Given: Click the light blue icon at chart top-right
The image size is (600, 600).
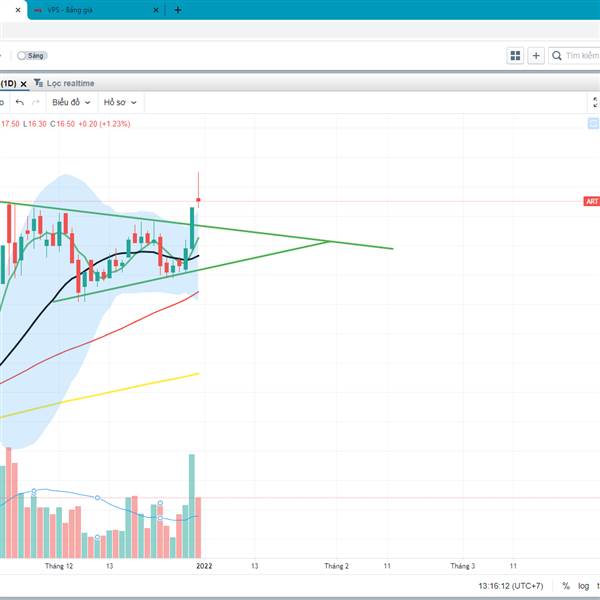Looking at the screenshot, I should point(593,123).
